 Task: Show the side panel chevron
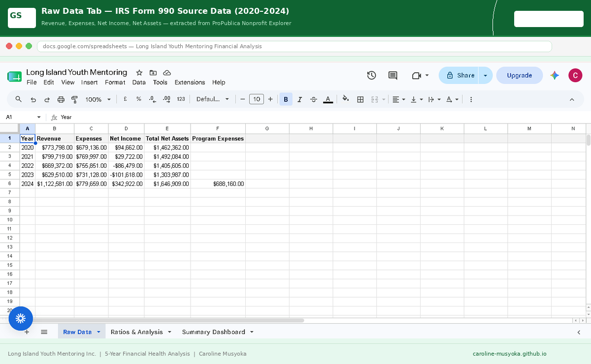click(x=579, y=332)
